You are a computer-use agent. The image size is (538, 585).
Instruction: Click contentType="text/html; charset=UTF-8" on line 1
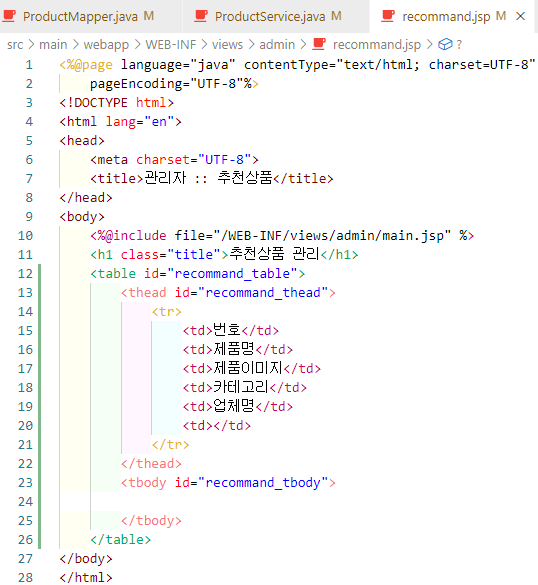390,65
